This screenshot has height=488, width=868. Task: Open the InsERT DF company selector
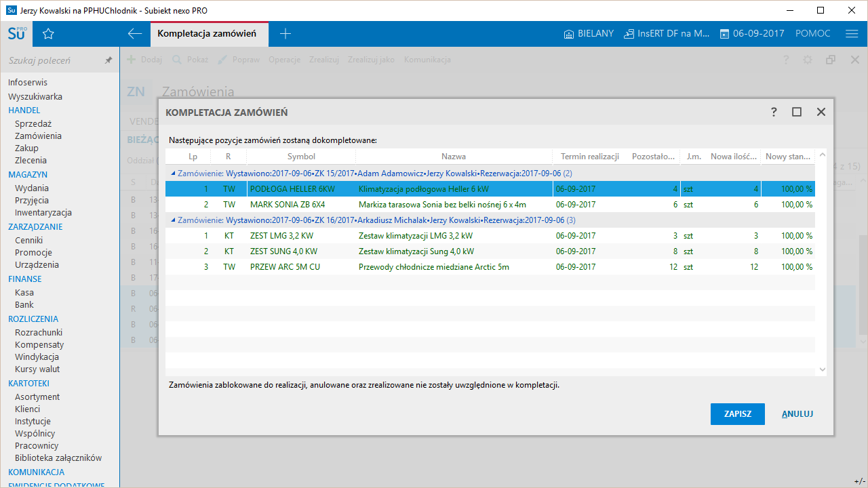click(667, 34)
